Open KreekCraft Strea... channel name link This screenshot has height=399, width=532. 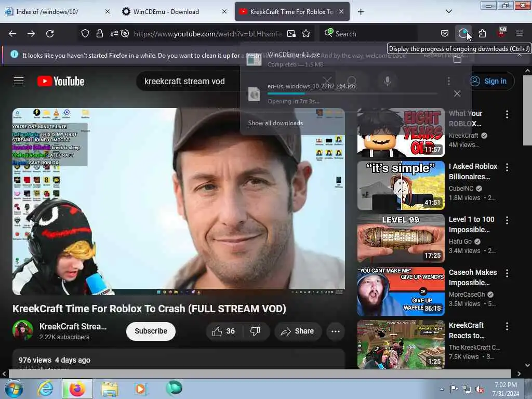click(x=73, y=326)
